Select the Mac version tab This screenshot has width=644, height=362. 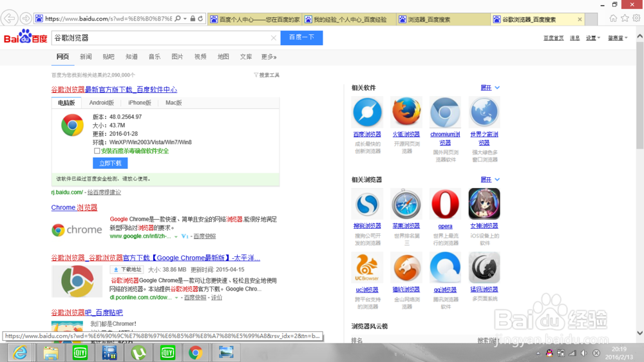pos(173,102)
